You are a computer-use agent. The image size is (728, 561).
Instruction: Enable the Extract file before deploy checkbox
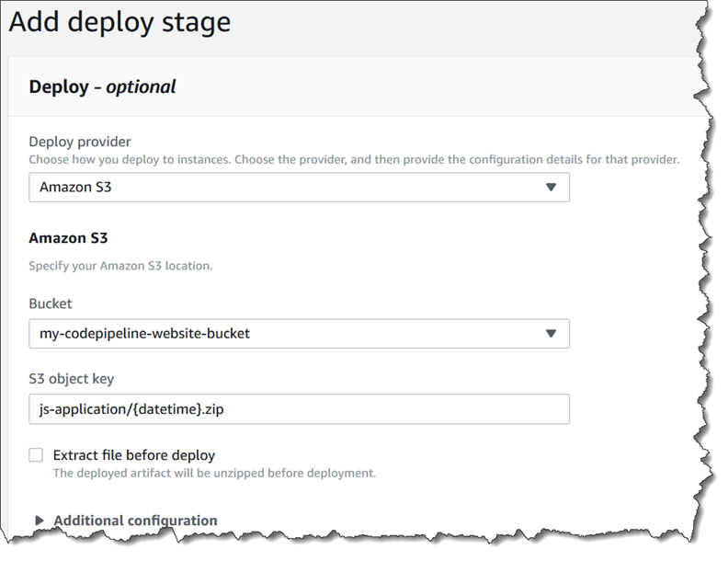pos(36,455)
